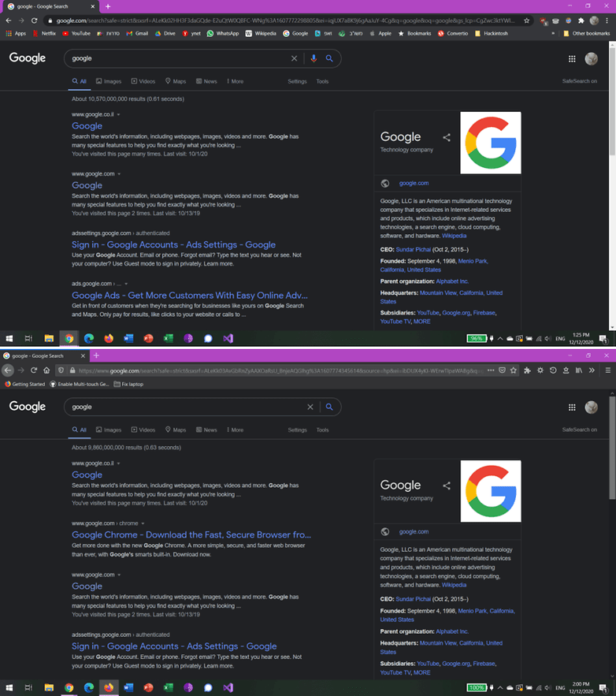The height and width of the screenshot is (696, 616).
Task: Click the magnifier search button in Firefox
Action: 329,407
